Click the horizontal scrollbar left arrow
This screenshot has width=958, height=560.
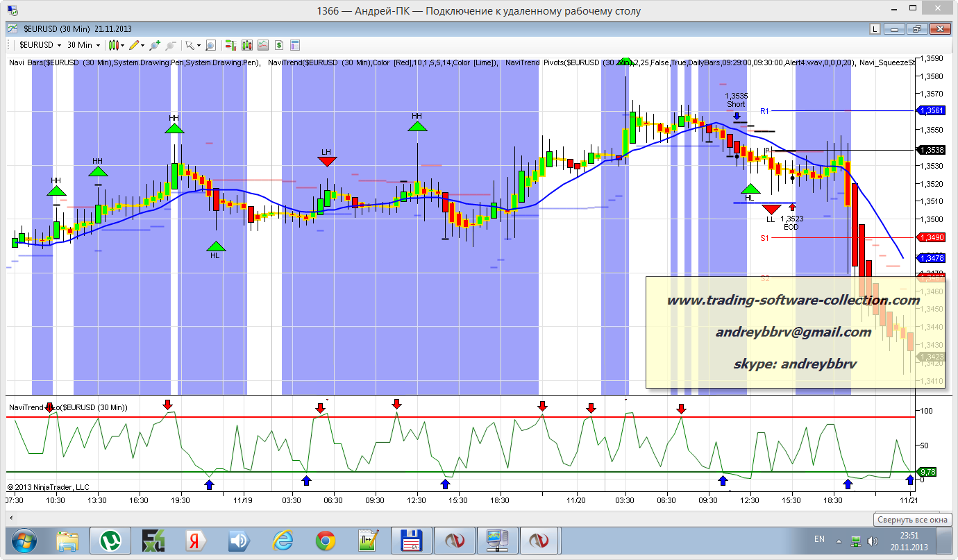[10, 518]
